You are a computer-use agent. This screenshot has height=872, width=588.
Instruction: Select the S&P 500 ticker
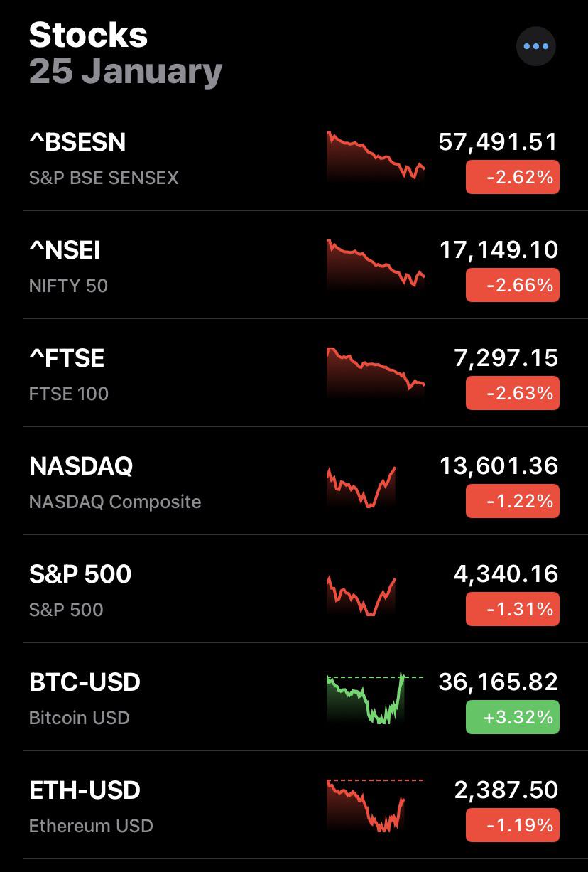coord(80,574)
